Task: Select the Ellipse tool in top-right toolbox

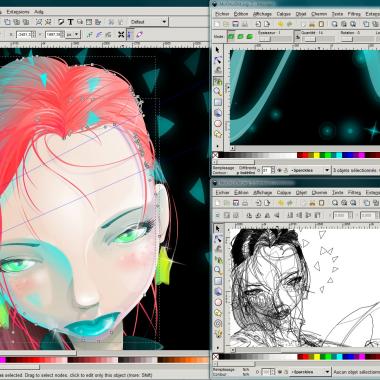Action: pyautogui.click(x=218, y=123)
